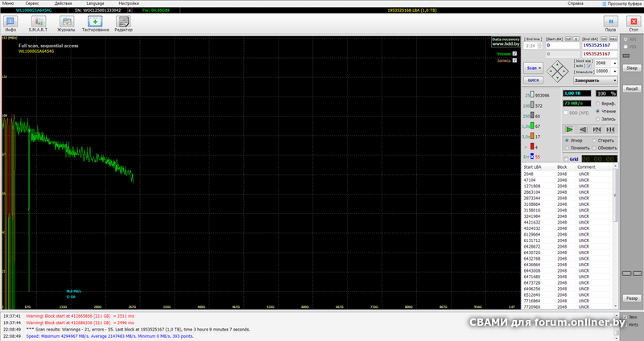The image size is (644, 341).
Task: Click the MAX end LBA button
Action: (x=613, y=39)
